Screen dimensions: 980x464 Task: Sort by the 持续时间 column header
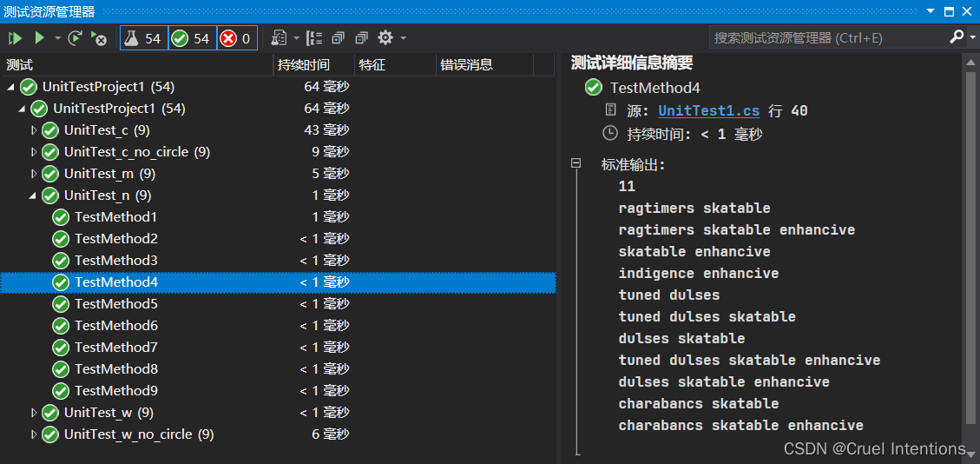click(x=314, y=64)
